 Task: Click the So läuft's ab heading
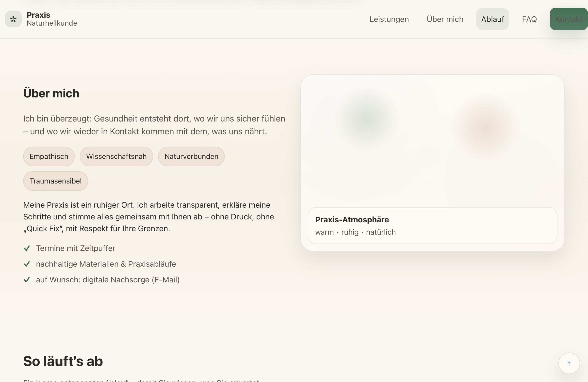tap(63, 361)
